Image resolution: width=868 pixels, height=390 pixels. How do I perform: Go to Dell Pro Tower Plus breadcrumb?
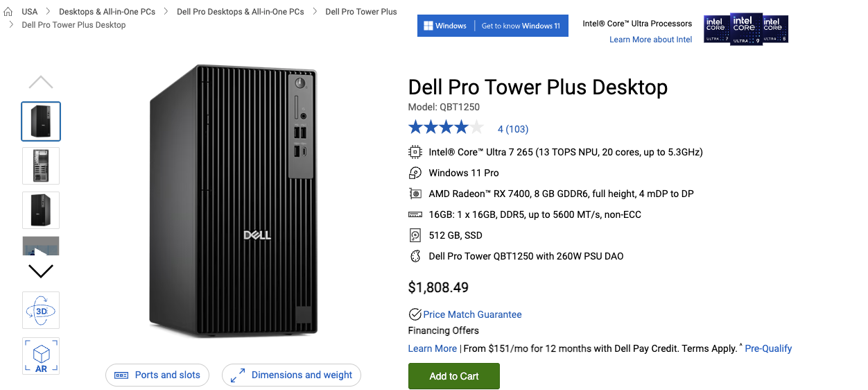click(x=361, y=12)
